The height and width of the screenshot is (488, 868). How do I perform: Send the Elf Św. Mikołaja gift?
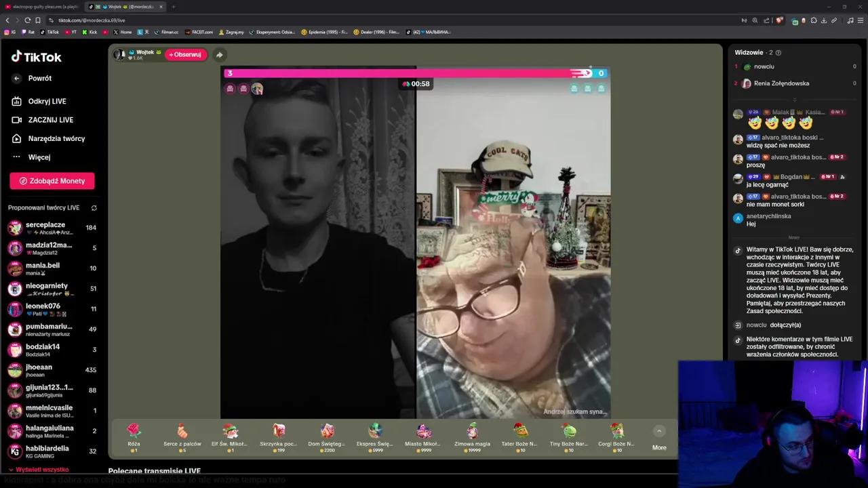230,437
